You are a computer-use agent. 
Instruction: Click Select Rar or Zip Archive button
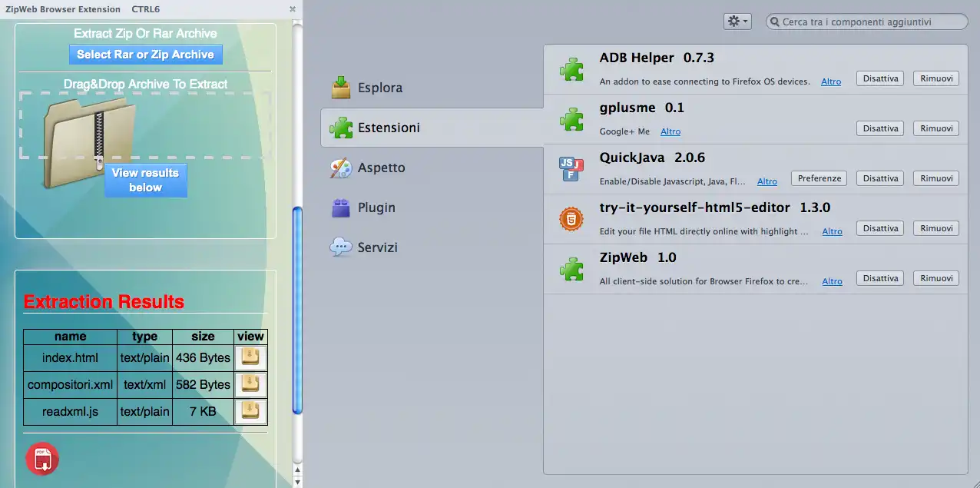[x=146, y=55]
